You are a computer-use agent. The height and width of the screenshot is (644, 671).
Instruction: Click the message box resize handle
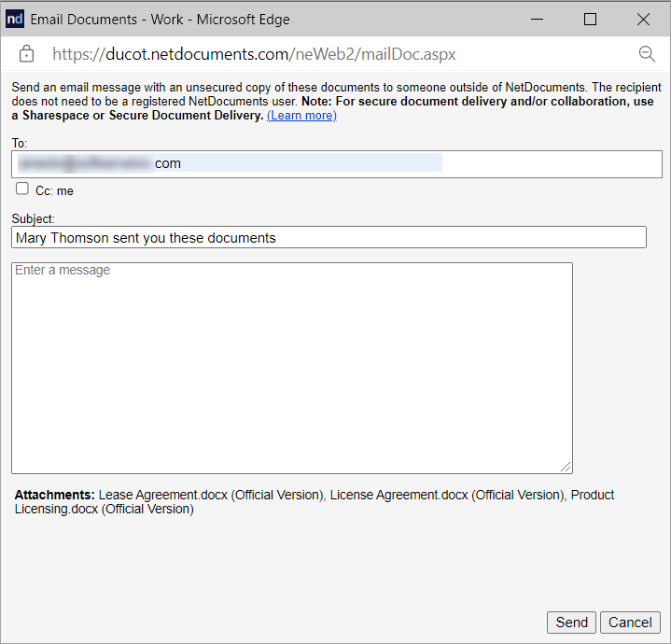566,468
